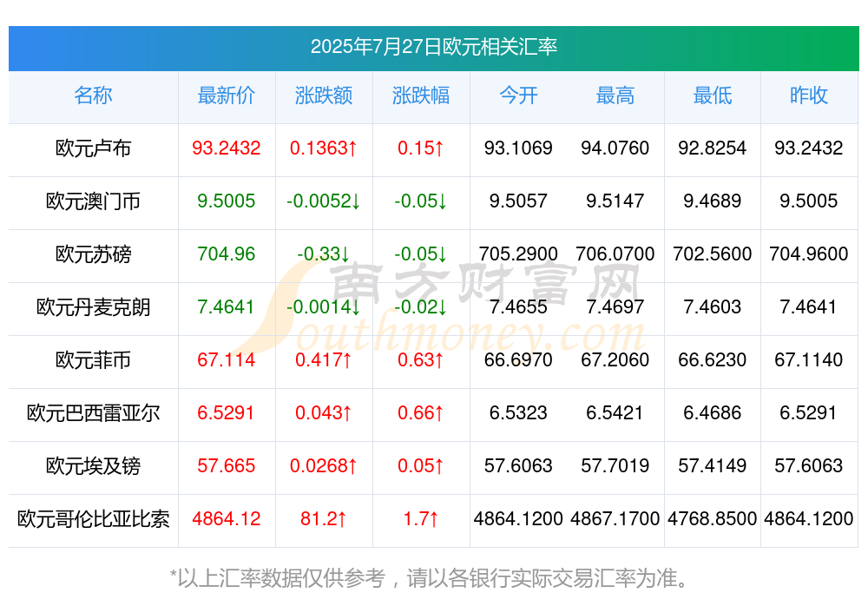Image resolution: width=868 pixels, height=606 pixels.
Task: Click change percent 0.15↑
Action: pyautogui.click(x=421, y=148)
